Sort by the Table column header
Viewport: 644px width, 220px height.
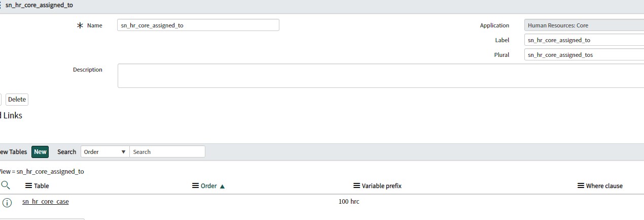(42, 186)
